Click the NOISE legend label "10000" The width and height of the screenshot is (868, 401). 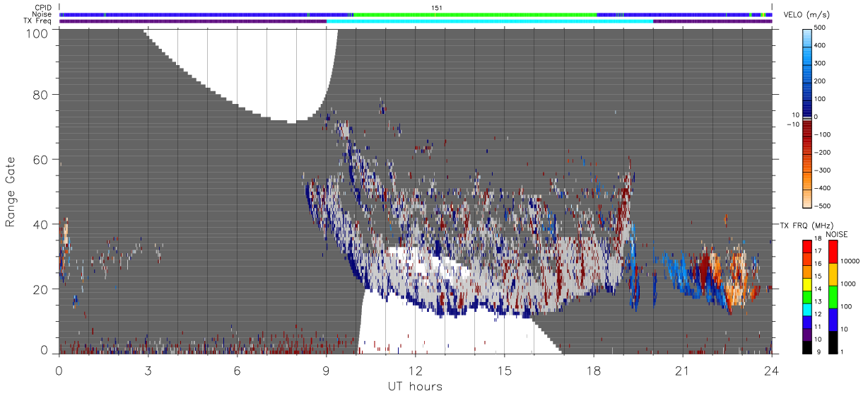(850, 261)
